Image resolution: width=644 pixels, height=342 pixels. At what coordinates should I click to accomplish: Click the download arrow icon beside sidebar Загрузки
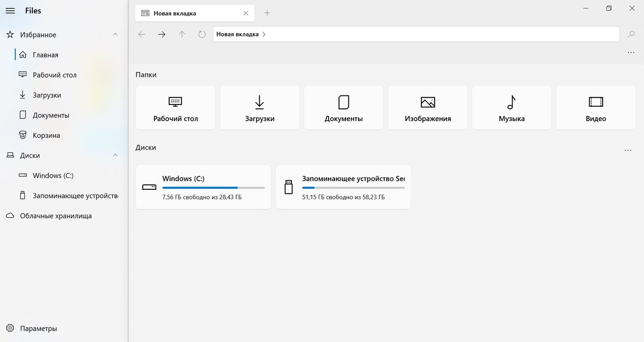coord(23,95)
